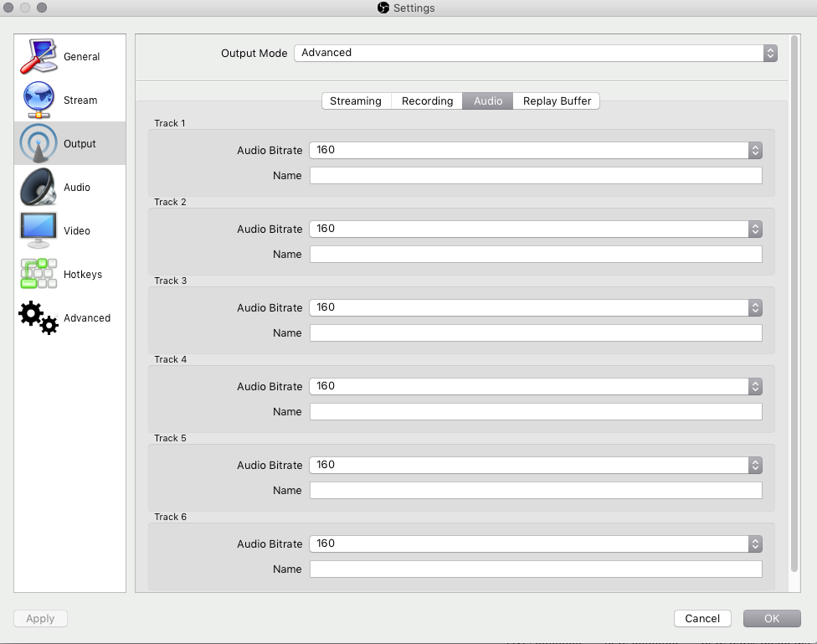Open Advanced settings gears icon

coord(39,317)
